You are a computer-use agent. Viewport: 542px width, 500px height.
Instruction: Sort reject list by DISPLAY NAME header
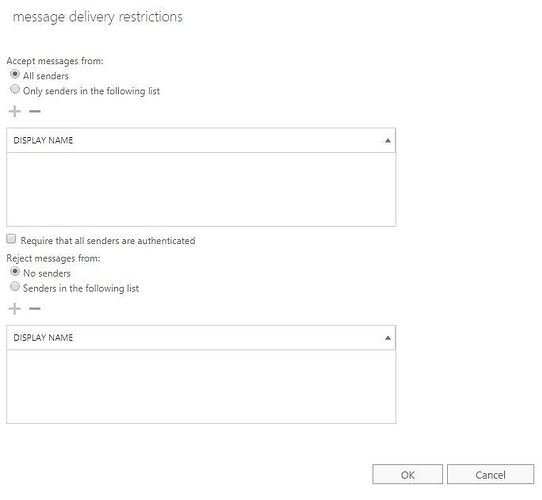[43, 338]
